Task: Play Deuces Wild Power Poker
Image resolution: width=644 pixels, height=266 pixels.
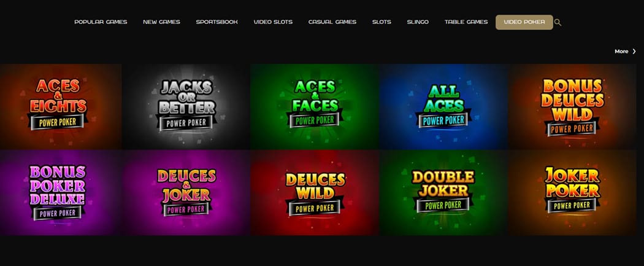Action: [x=315, y=192]
